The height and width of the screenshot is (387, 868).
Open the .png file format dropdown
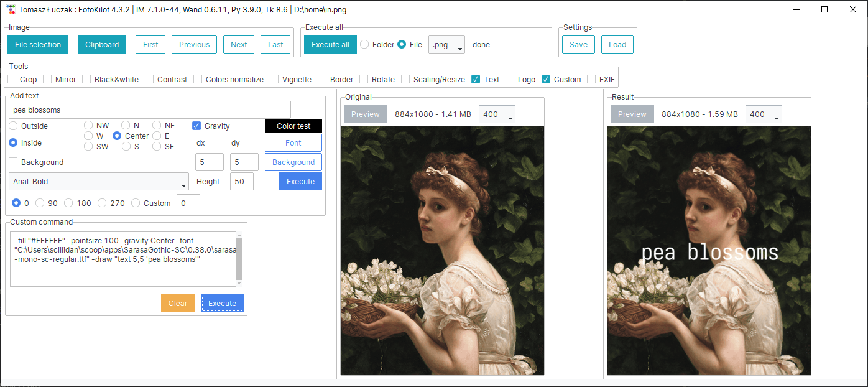pyautogui.click(x=446, y=44)
